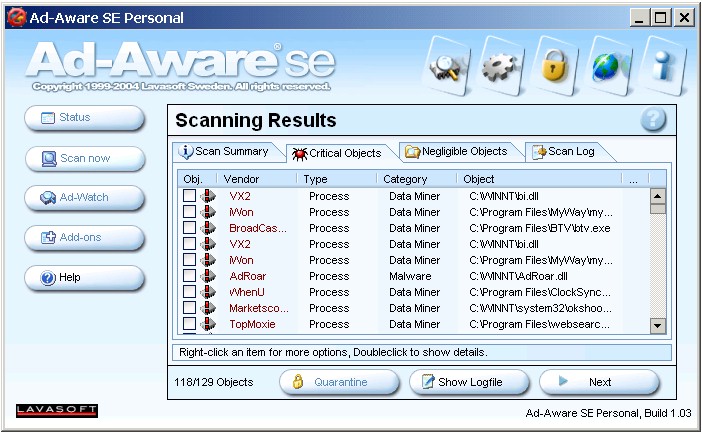Click scrollbar down arrow in results list
The height and width of the screenshot is (432, 702).
pos(657,325)
